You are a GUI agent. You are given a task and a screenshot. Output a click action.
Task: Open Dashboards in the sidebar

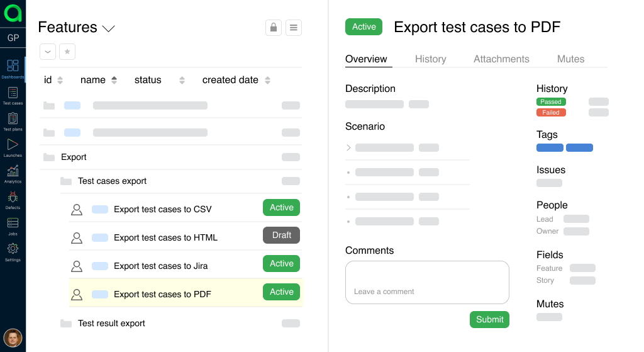tap(13, 68)
